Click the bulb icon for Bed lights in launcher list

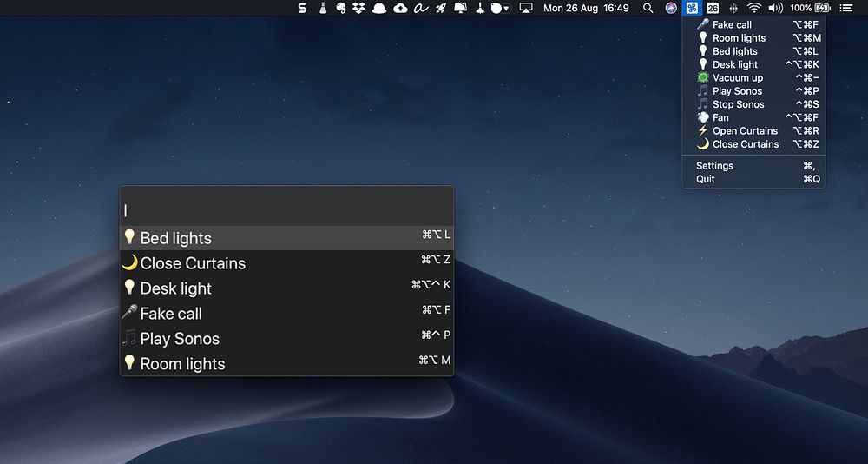click(x=129, y=237)
